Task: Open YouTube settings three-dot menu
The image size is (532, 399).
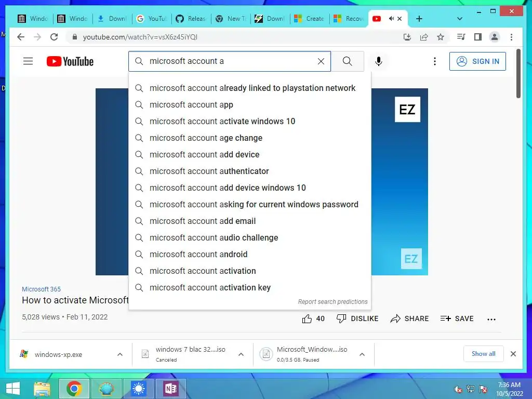Action: click(x=435, y=61)
